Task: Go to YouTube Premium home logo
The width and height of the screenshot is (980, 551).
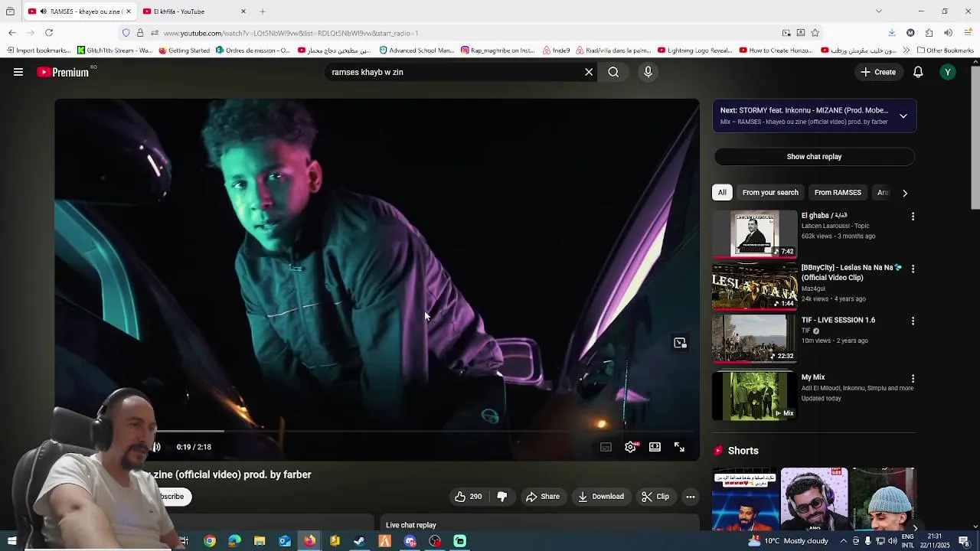Action: click(x=63, y=72)
